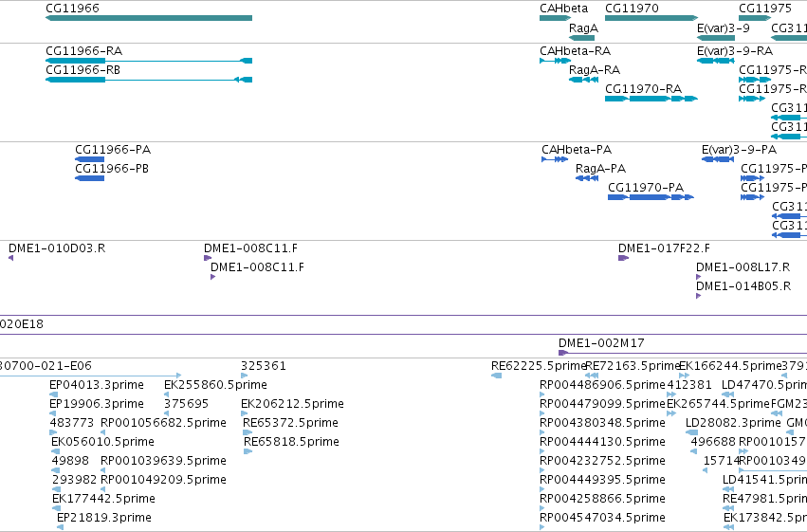Image resolution: width=807 pixels, height=532 pixels.
Task: Click the RE62225.5prime EST arrow
Action: click(496, 376)
